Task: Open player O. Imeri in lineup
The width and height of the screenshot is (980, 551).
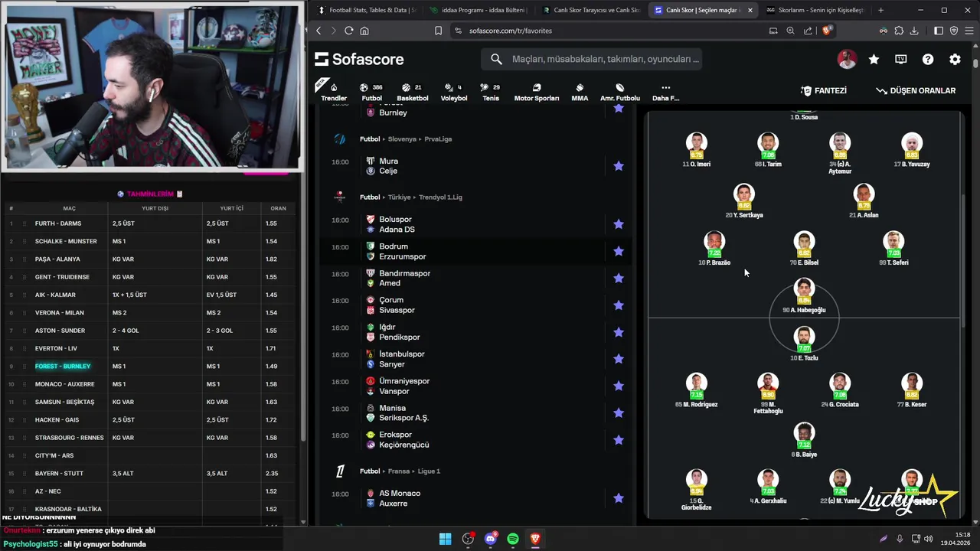Action: [x=696, y=150]
